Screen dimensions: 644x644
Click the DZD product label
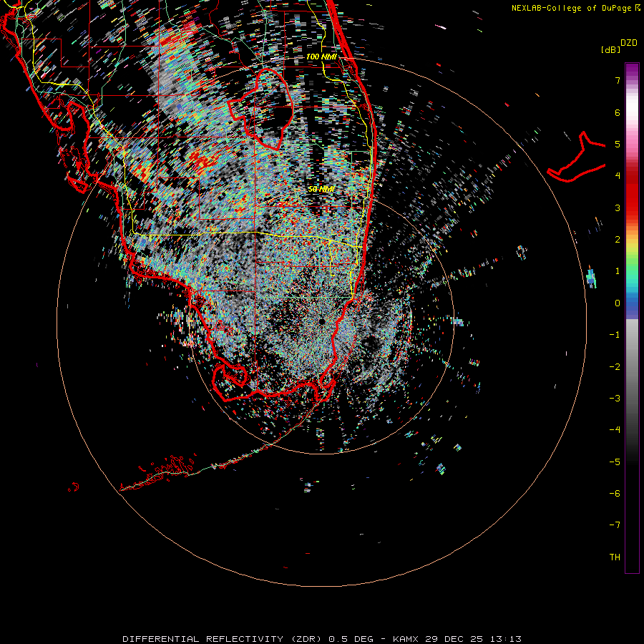click(629, 43)
